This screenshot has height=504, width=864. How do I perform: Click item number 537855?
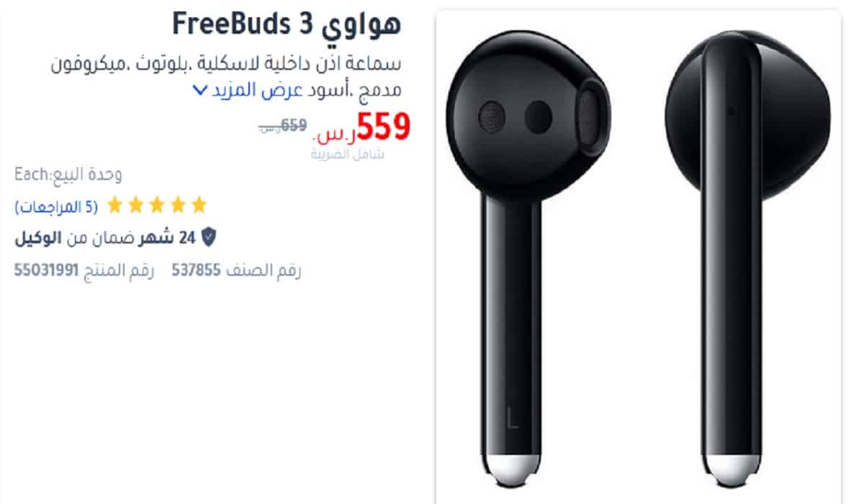pyautogui.click(x=197, y=271)
